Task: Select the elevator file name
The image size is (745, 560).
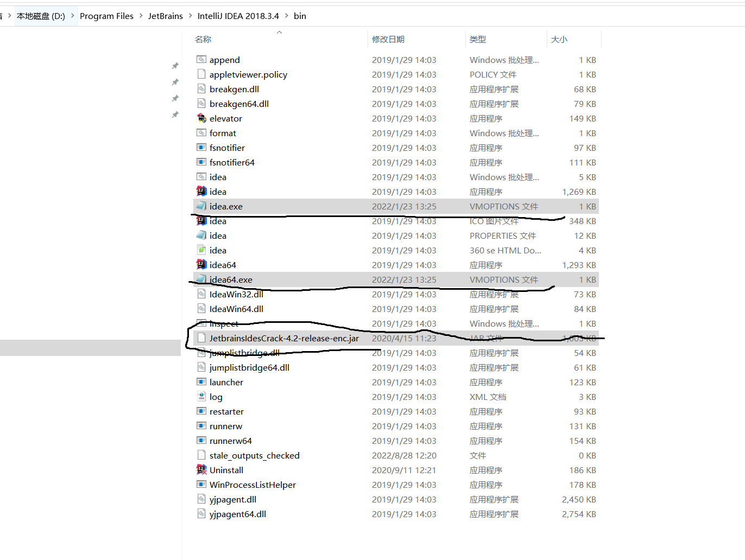Action: point(226,118)
